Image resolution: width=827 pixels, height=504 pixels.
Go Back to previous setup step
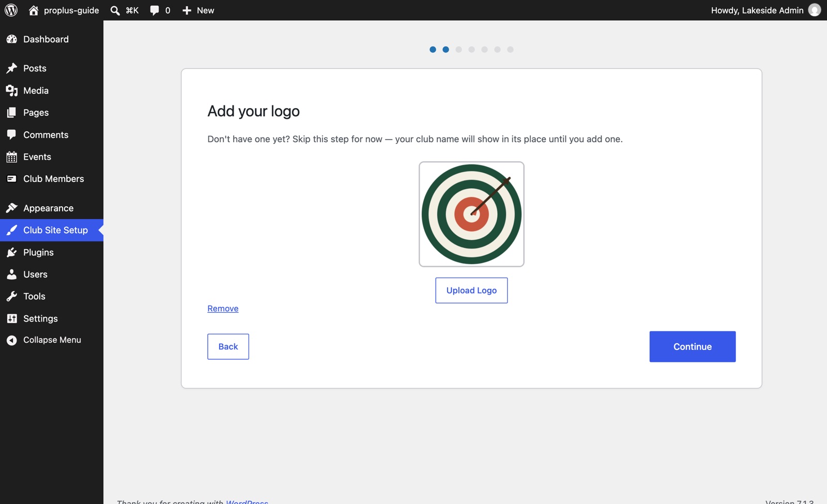[228, 347]
